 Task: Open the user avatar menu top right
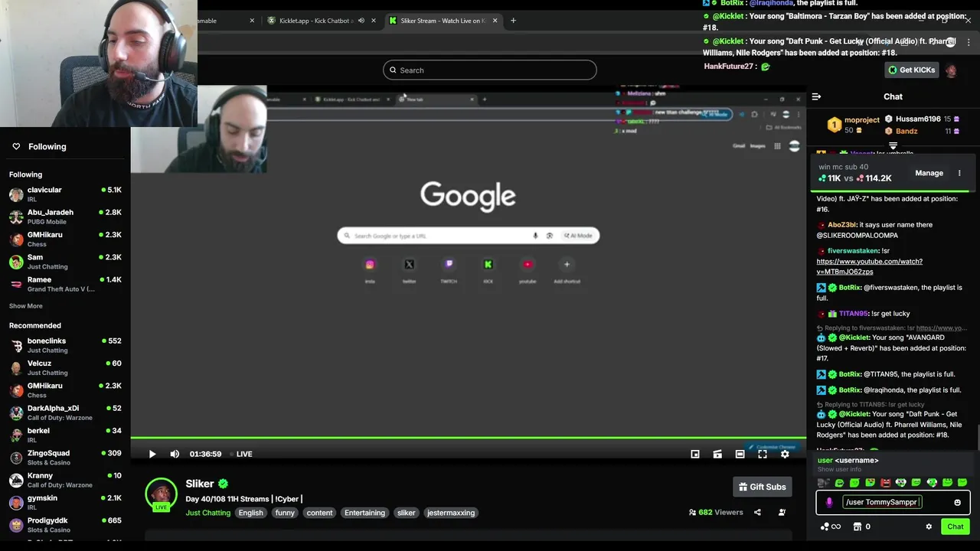(951, 70)
